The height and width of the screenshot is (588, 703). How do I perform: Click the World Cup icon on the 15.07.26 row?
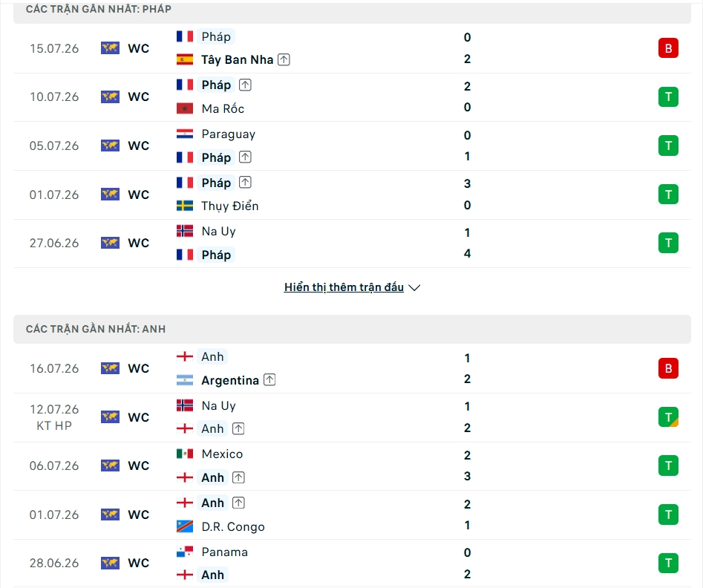[x=111, y=48]
